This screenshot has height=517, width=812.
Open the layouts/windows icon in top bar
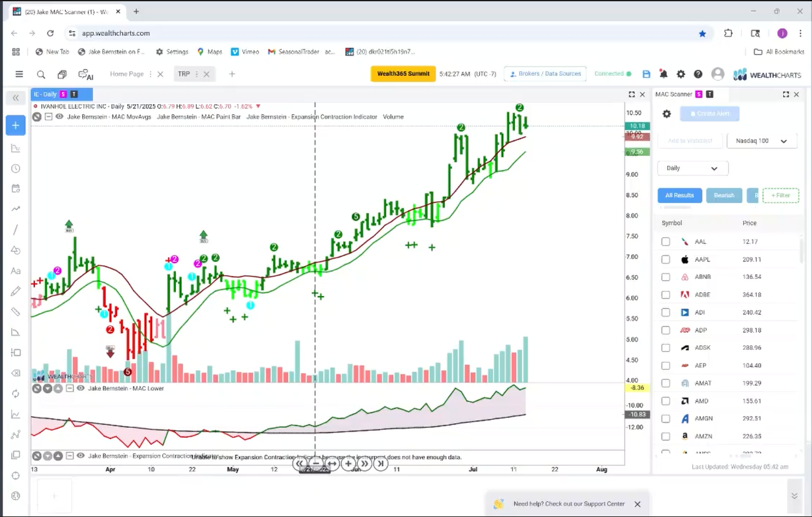(62, 74)
